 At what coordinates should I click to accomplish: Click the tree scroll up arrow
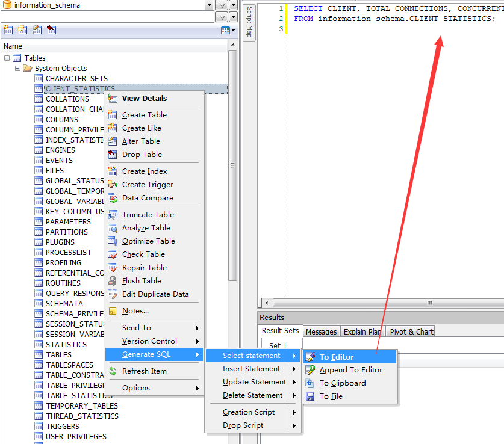234,45
